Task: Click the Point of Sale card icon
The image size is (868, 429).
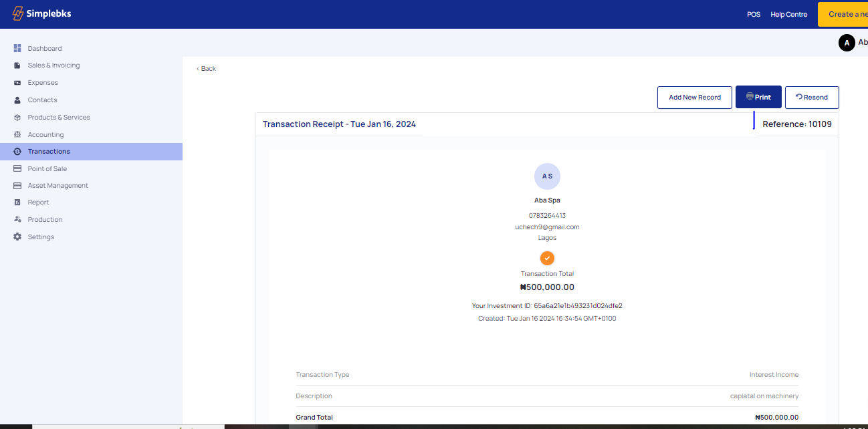Action: (x=17, y=169)
